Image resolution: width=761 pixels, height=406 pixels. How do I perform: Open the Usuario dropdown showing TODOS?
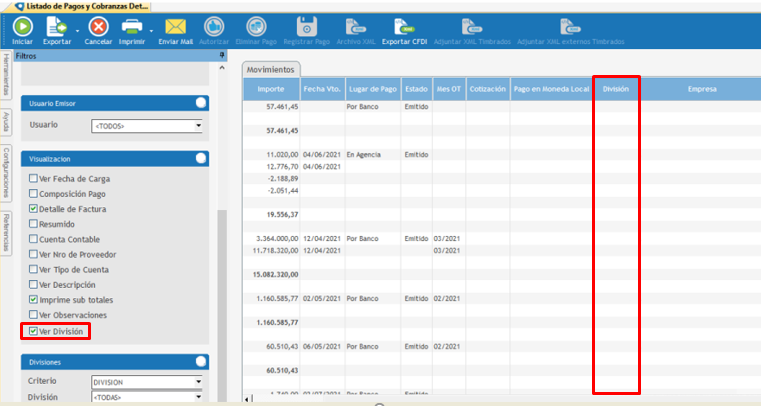[x=198, y=126]
